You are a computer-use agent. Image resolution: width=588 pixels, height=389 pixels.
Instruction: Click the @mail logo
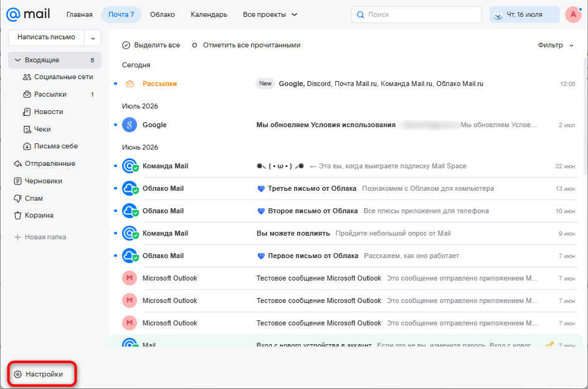(28, 14)
